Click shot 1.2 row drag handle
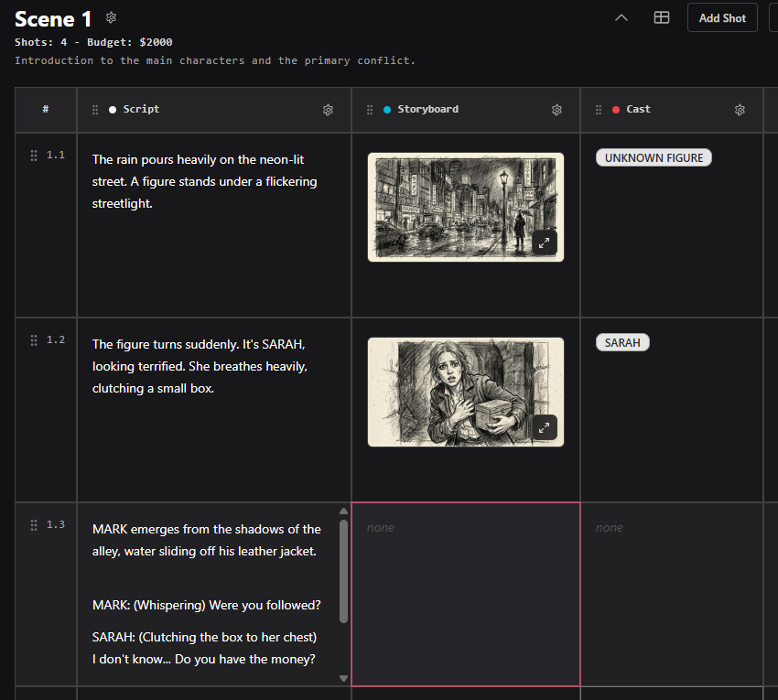Image resolution: width=778 pixels, height=700 pixels. pos(34,340)
